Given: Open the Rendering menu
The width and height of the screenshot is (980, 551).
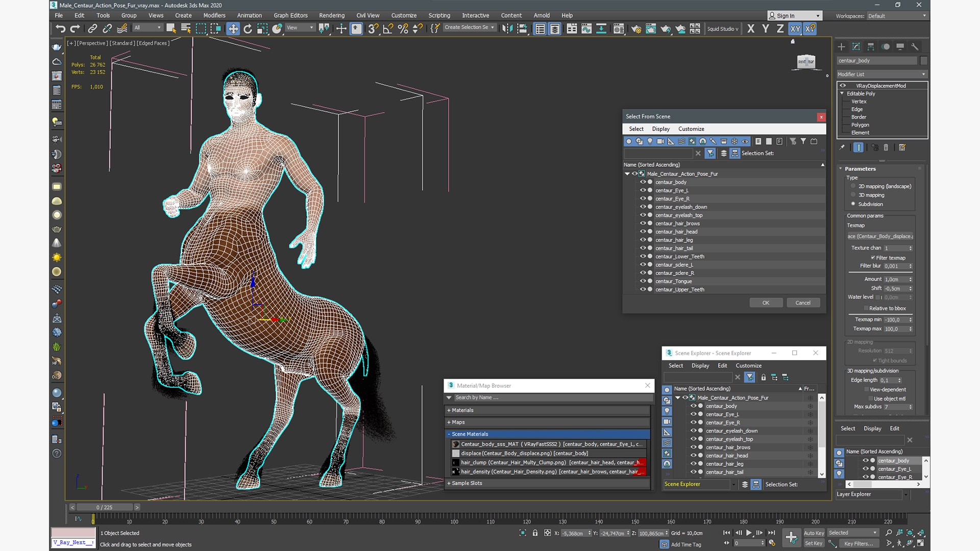Looking at the screenshot, I should coord(332,15).
